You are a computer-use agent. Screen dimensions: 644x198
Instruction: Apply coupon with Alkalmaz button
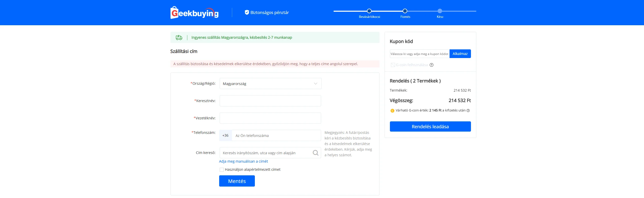[460, 54]
